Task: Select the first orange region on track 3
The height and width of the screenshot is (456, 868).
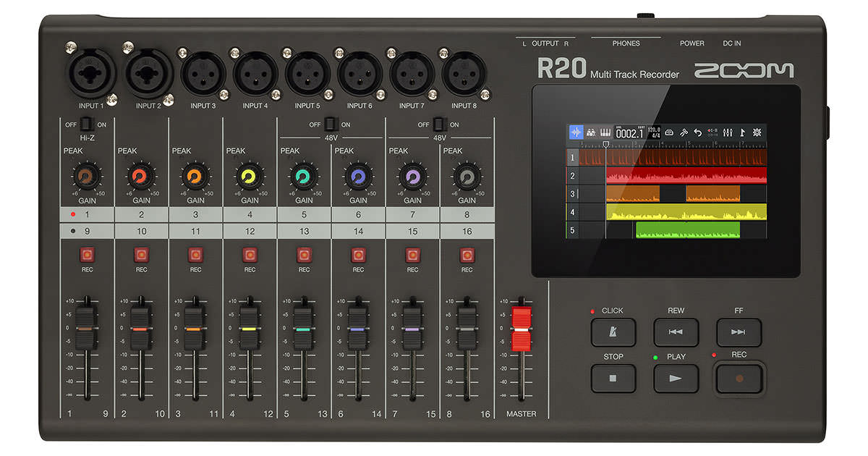Action: [633, 194]
